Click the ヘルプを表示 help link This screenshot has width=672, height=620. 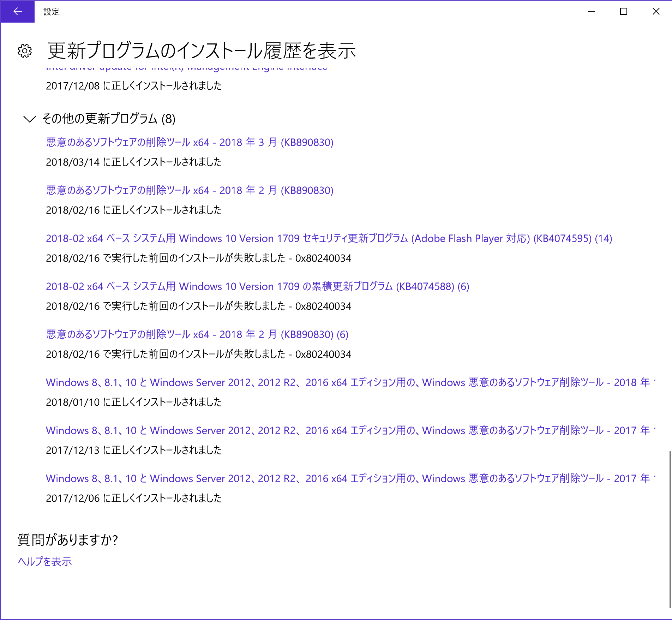coord(45,561)
